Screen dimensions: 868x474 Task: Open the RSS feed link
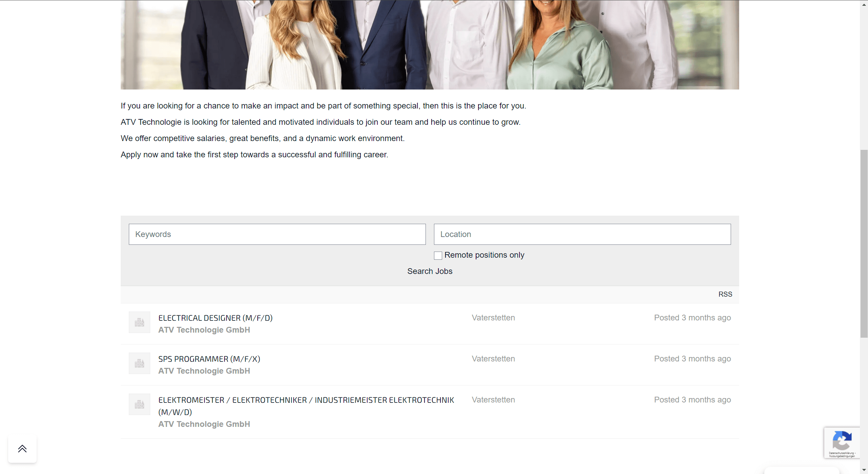(725, 294)
